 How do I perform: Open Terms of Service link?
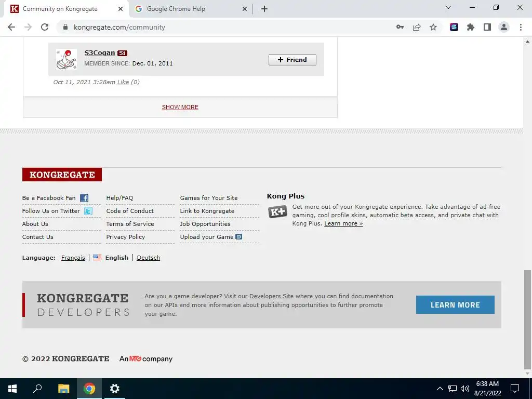point(130,224)
